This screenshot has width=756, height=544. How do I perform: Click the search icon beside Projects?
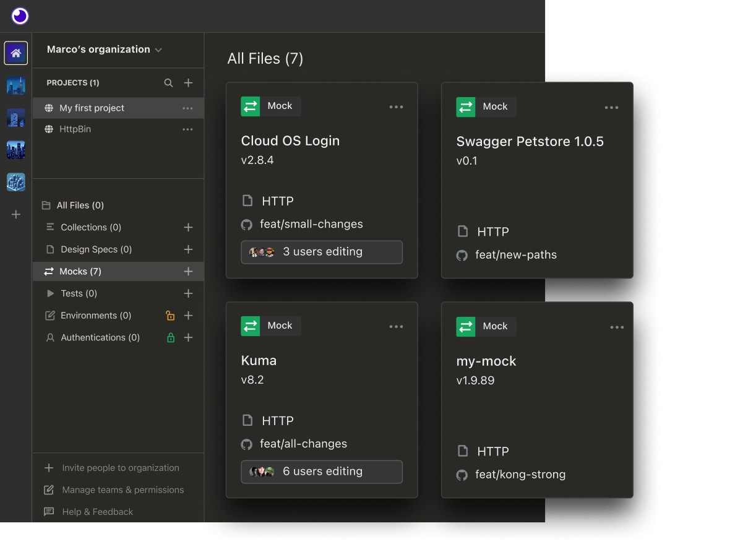(x=168, y=83)
